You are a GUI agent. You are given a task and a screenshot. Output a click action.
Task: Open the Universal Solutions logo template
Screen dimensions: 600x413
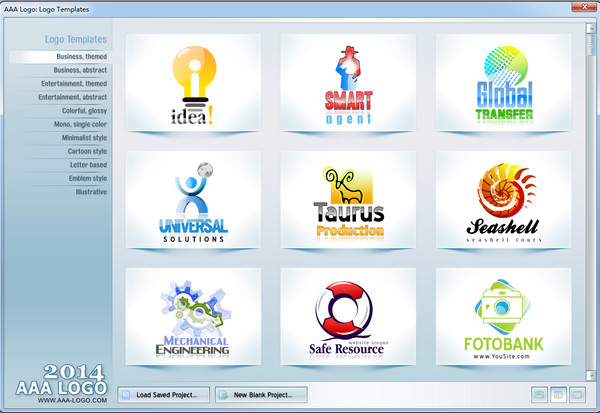pyautogui.click(x=195, y=200)
